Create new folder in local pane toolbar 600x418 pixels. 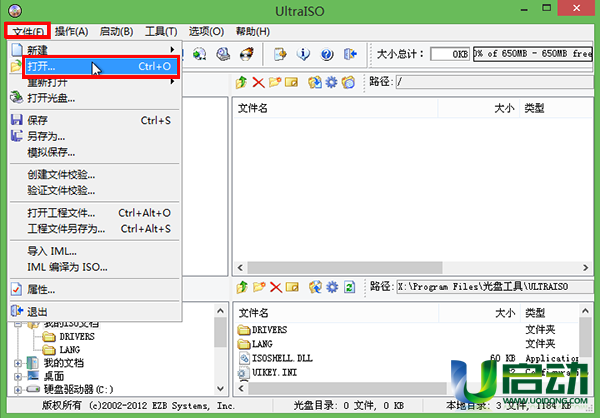259,287
